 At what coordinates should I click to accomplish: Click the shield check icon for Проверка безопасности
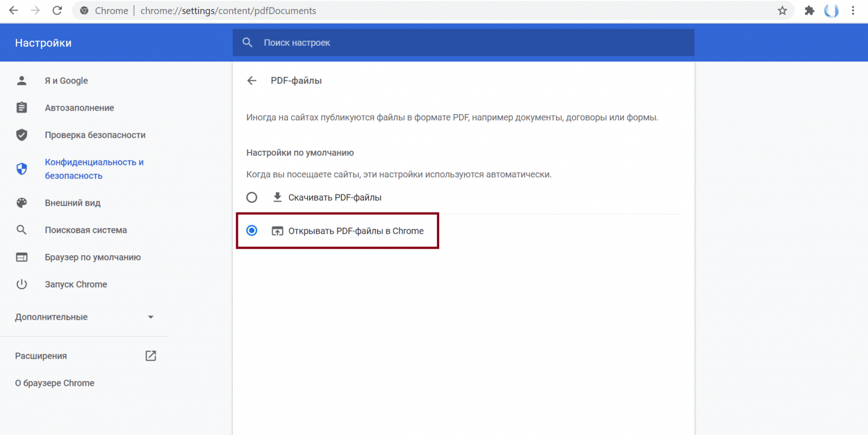tap(21, 135)
